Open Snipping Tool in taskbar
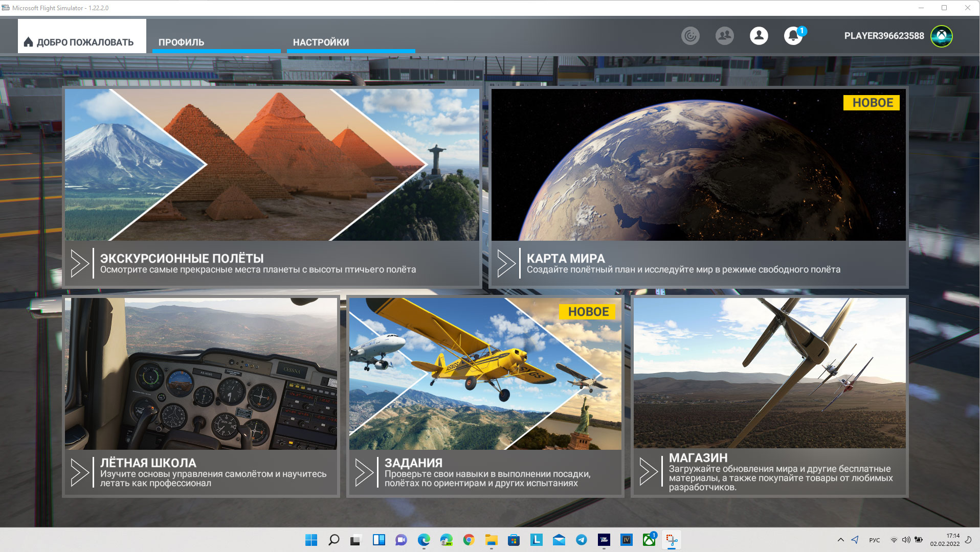980x552 pixels. pyautogui.click(x=671, y=540)
